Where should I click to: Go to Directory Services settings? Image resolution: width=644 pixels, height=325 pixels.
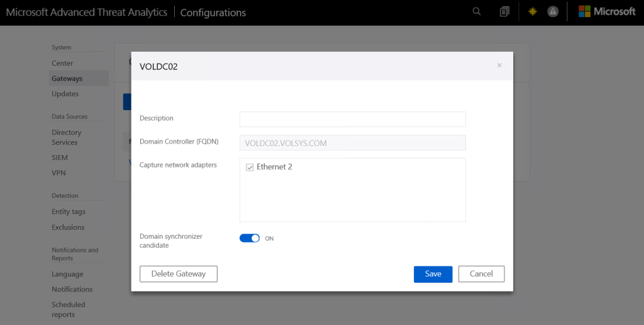coord(67,137)
